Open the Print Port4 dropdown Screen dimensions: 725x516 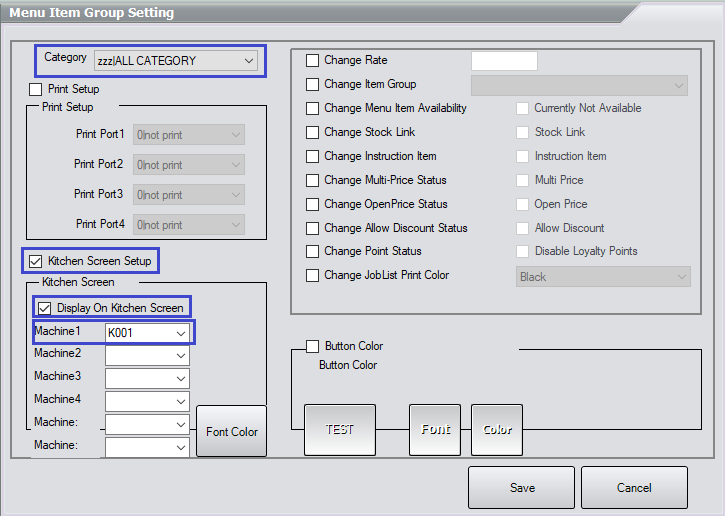click(189, 225)
